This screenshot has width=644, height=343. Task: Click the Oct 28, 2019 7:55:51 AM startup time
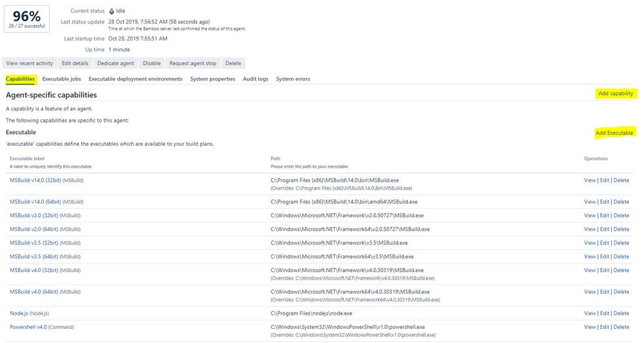(137, 39)
